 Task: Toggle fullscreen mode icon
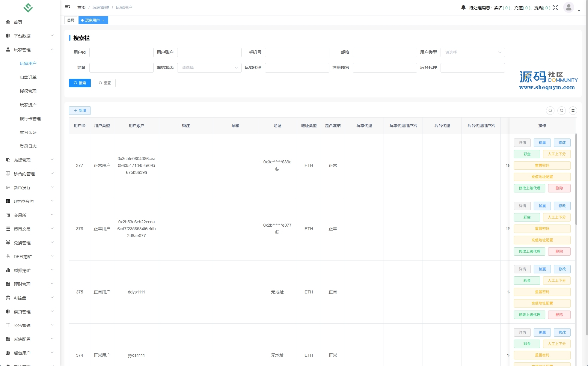pyautogui.click(x=555, y=7)
